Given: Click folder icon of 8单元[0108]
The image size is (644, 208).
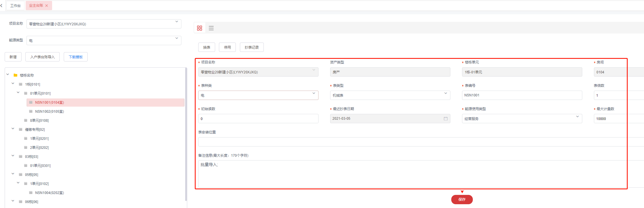Looking at the screenshot, I should tap(26, 120).
